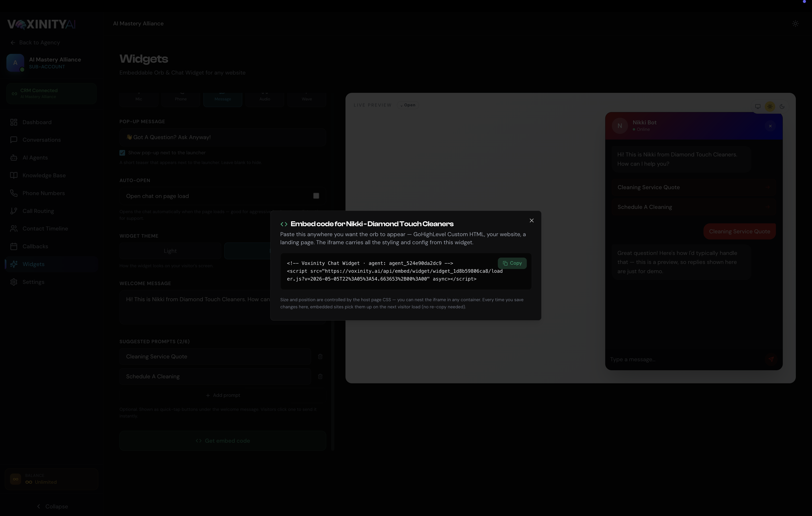Go Back to Agency
812x516 pixels.
click(x=35, y=42)
